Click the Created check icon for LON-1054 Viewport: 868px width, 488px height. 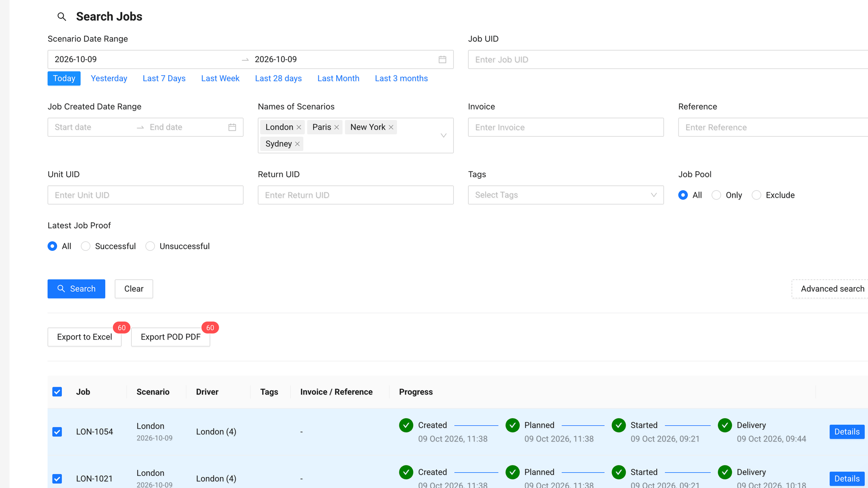406,425
